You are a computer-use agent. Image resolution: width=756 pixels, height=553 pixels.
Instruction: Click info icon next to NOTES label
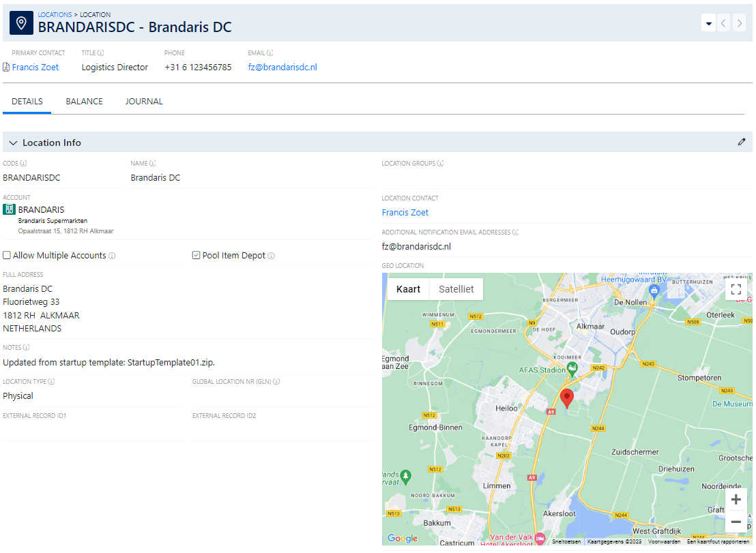coord(26,347)
